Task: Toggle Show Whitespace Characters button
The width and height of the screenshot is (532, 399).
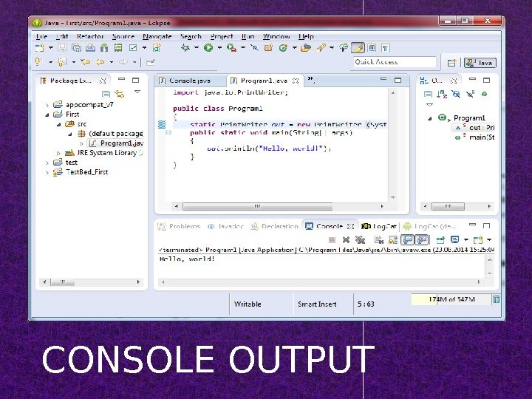Action: click(386, 48)
